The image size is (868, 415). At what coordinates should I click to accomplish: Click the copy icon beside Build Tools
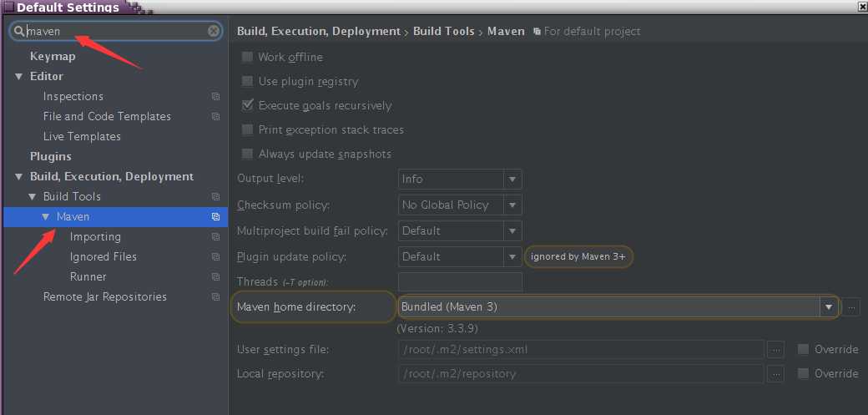(x=215, y=197)
